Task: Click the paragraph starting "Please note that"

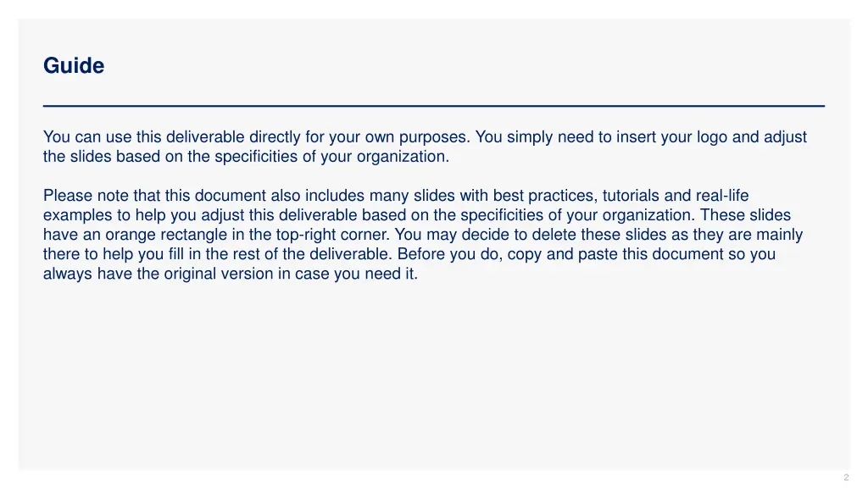Action: 423,235
